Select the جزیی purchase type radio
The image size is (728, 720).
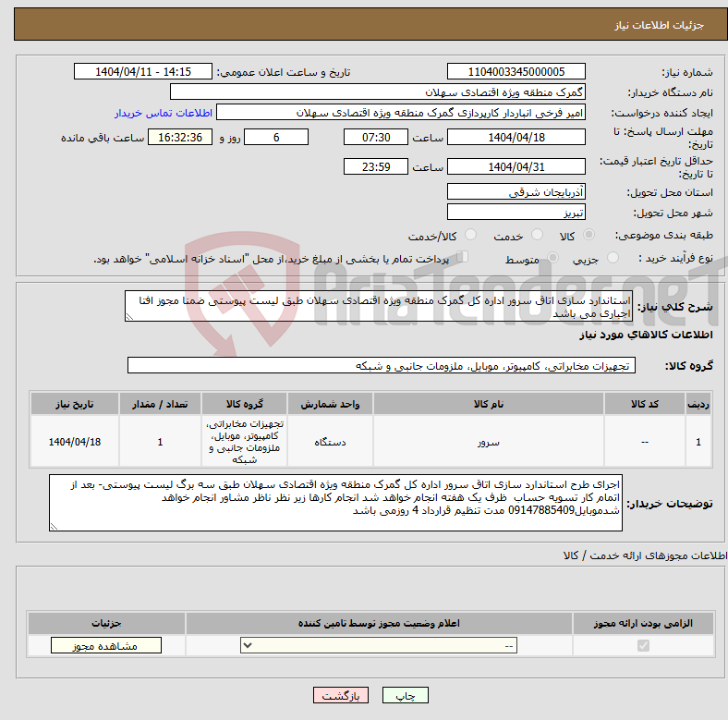point(613,257)
